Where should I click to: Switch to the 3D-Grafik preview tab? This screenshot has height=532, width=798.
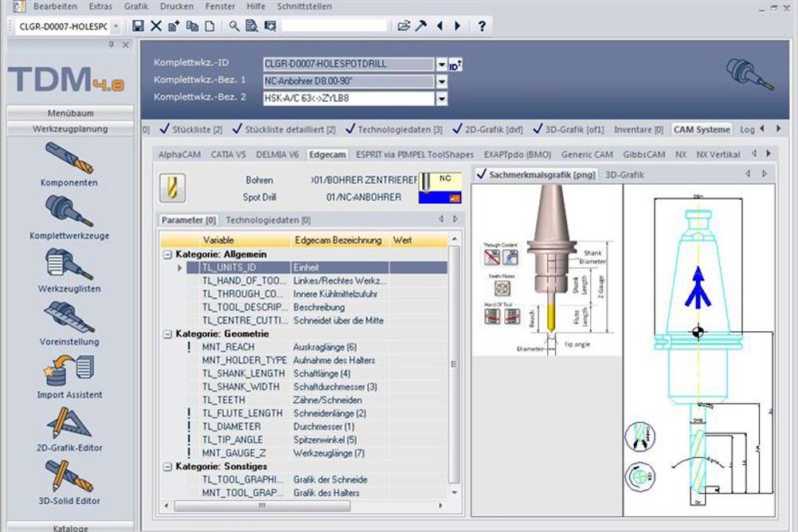[x=624, y=174]
